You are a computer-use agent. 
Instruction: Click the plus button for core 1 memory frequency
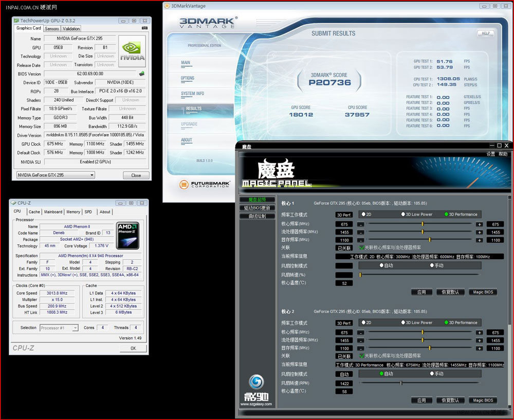[479, 240]
